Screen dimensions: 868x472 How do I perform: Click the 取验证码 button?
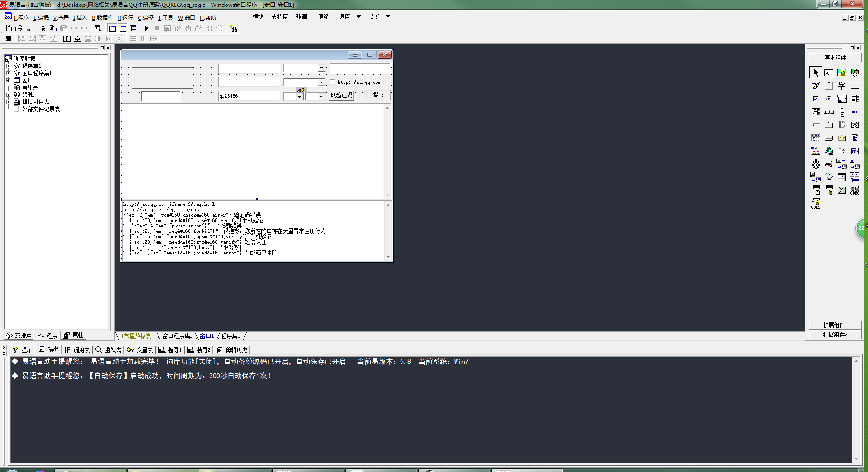[x=341, y=95]
